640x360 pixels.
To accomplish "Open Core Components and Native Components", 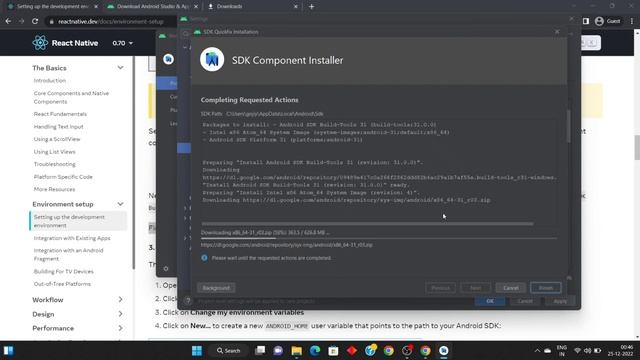I will pos(71,97).
